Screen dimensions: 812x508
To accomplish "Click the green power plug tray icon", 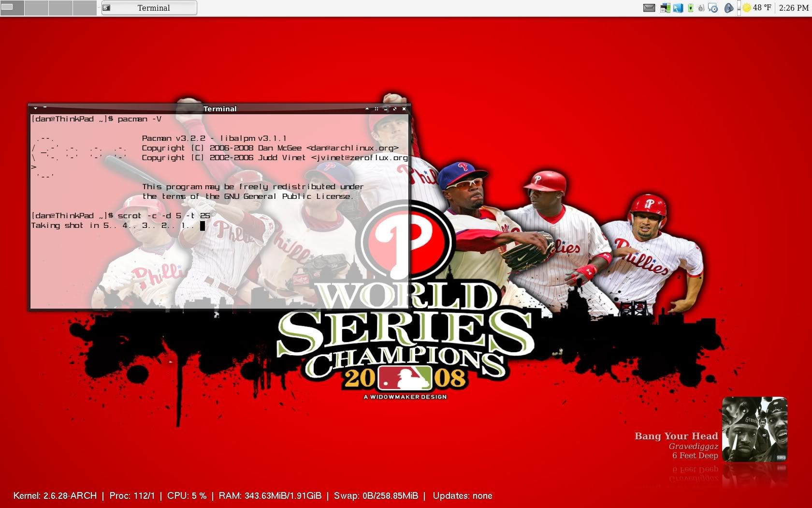I will pyautogui.click(x=691, y=8).
